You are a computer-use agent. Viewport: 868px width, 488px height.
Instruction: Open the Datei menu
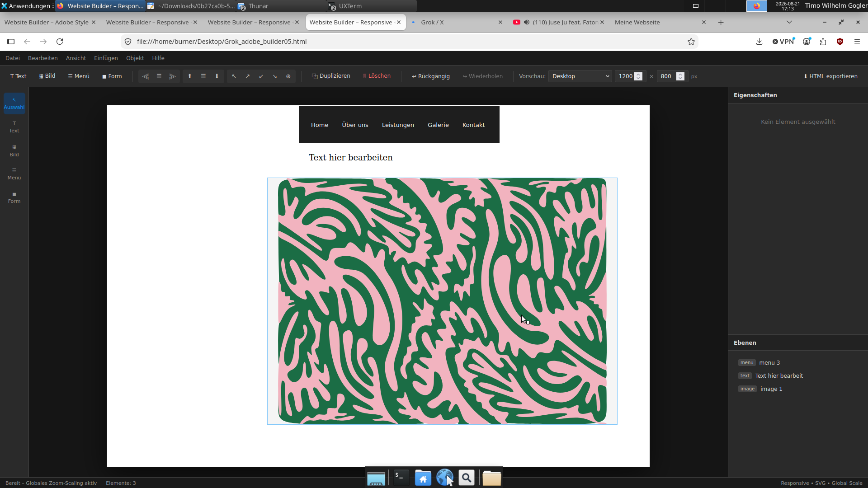pos(13,58)
